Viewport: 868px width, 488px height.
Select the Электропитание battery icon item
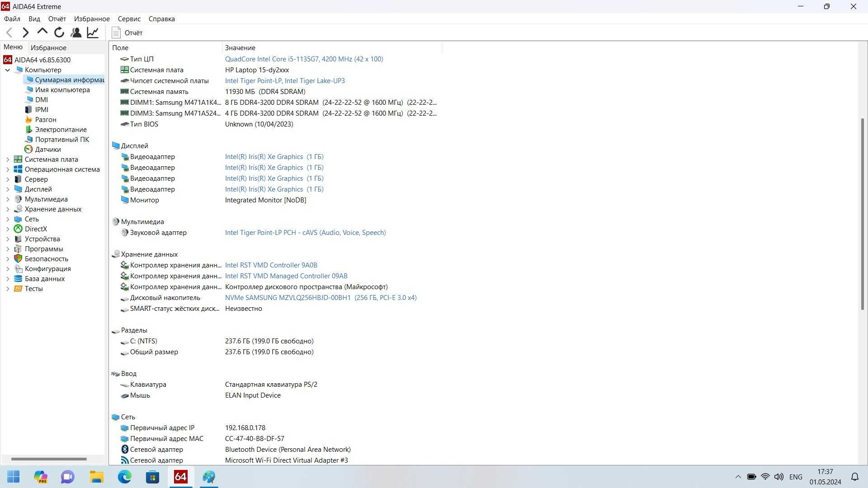pyautogui.click(x=29, y=130)
